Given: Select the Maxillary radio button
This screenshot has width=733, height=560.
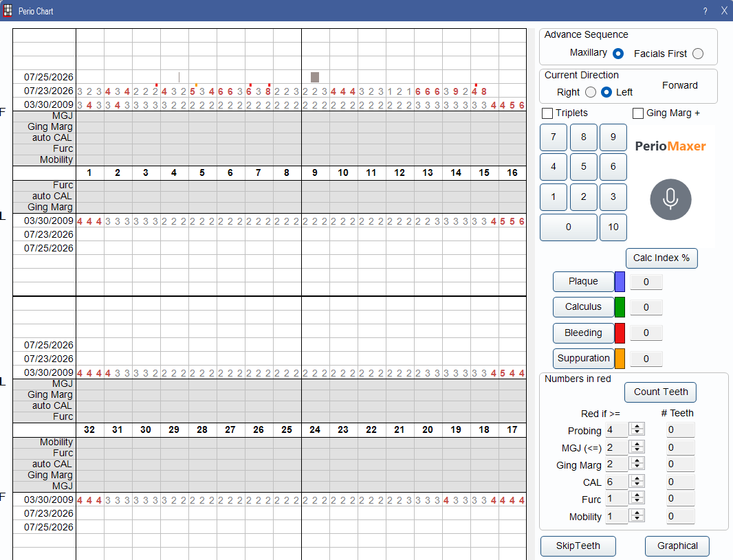Looking at the screenshot, I should point(618,53).
